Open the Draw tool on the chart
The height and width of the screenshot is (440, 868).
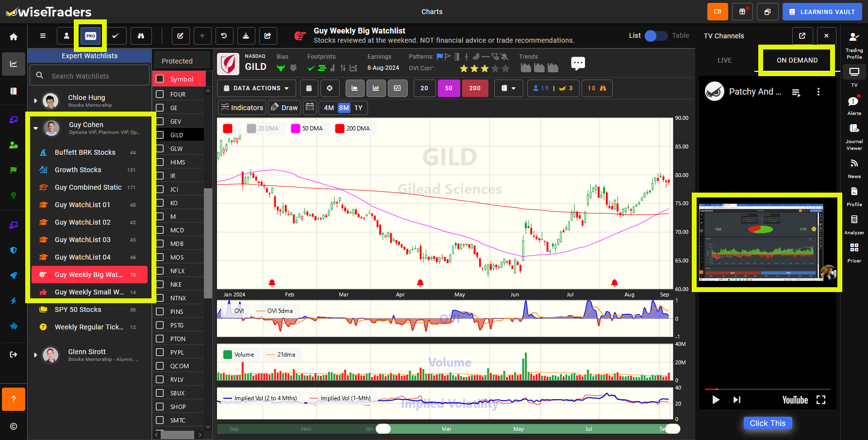point(284,108)
